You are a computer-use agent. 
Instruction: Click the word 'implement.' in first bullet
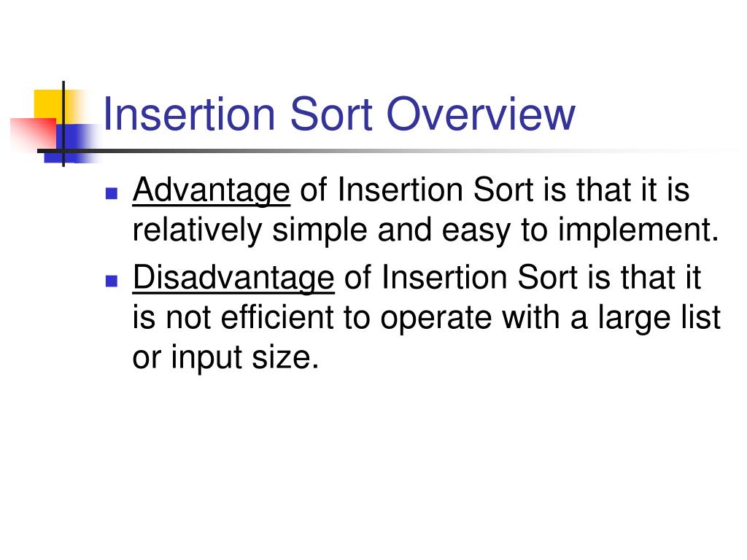click(x=638, y=230)
